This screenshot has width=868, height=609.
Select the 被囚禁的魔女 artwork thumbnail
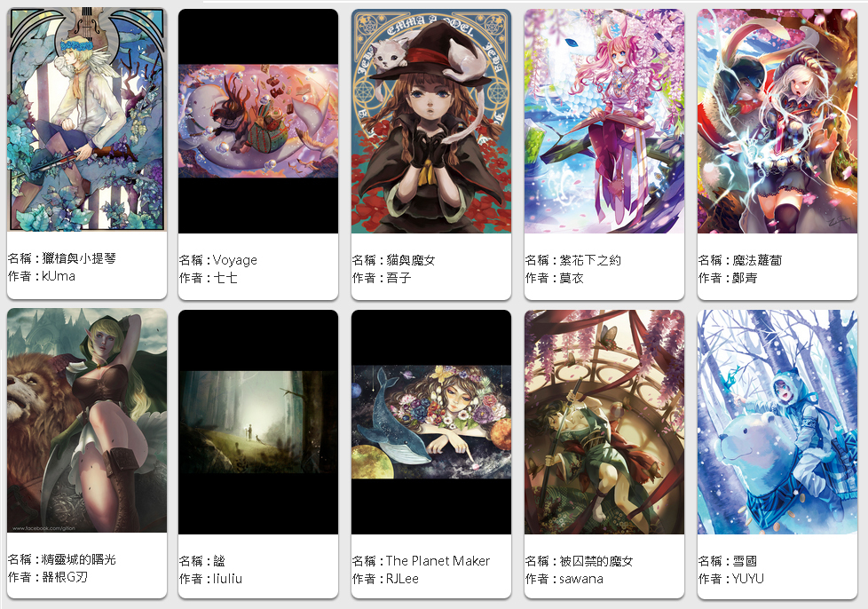(x=604, y=422)
